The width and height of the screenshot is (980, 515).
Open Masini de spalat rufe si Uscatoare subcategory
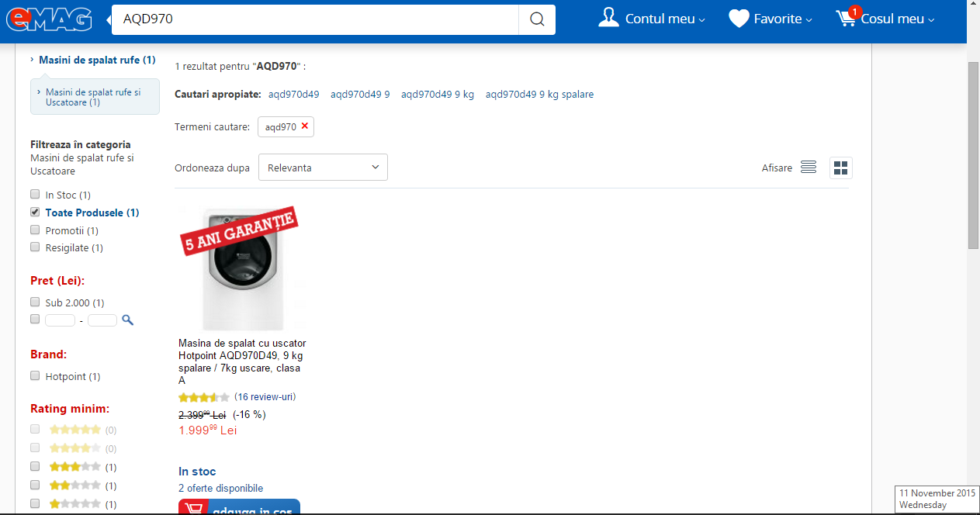[x=93, y=97]
